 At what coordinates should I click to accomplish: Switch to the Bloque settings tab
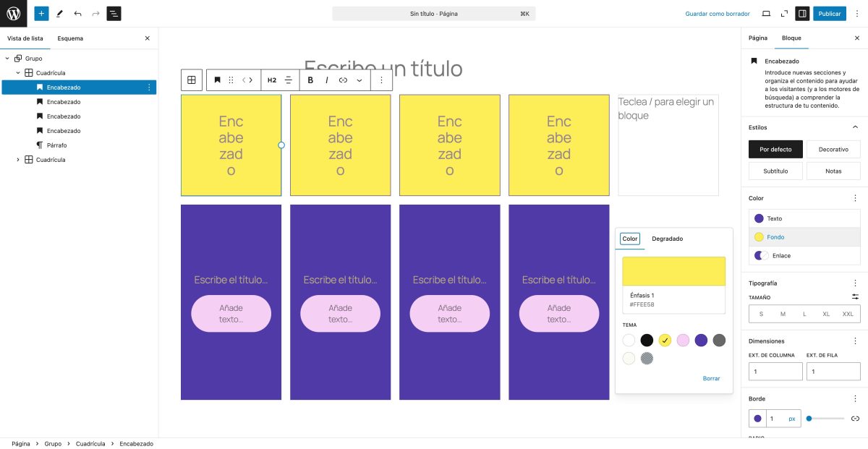pyautogui.click(x=791, y=38)
